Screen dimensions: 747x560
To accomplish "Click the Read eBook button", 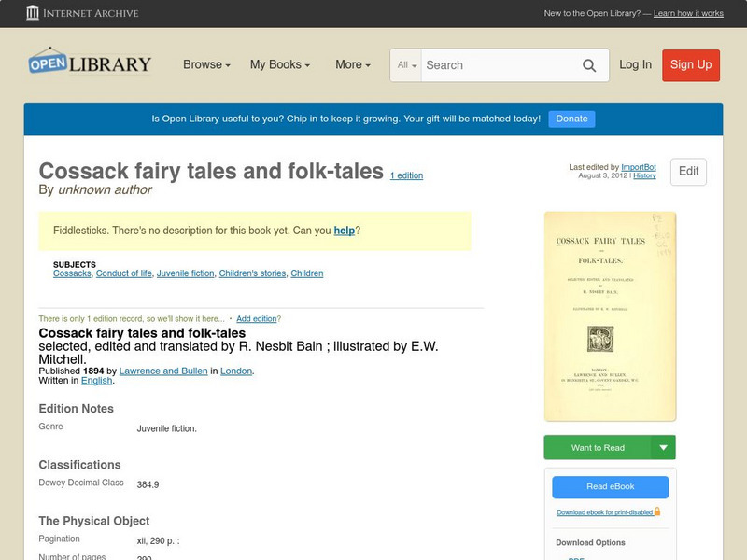I will [x=610, y=486].
